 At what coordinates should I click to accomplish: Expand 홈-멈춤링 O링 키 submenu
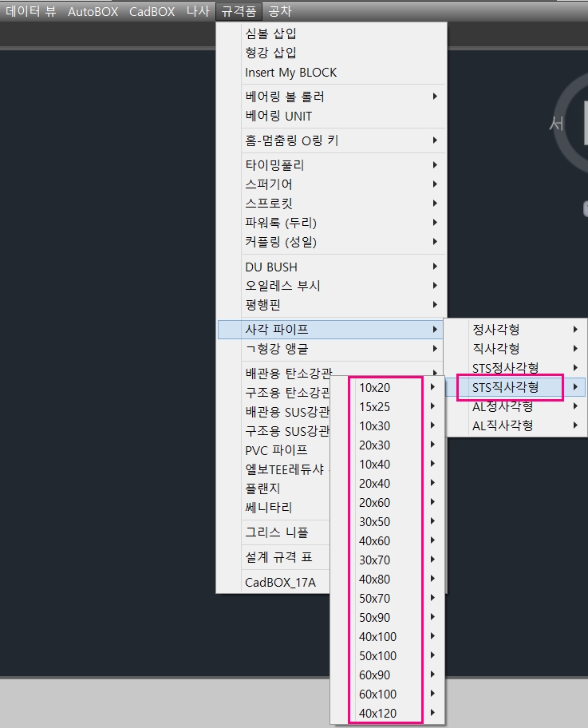point(331,140)
